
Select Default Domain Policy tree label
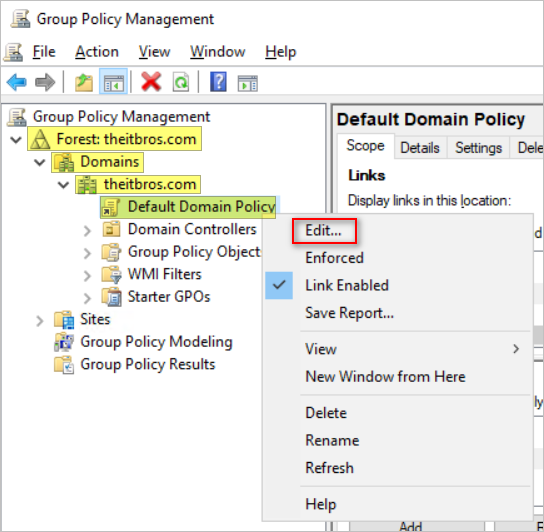pos(202,207)
